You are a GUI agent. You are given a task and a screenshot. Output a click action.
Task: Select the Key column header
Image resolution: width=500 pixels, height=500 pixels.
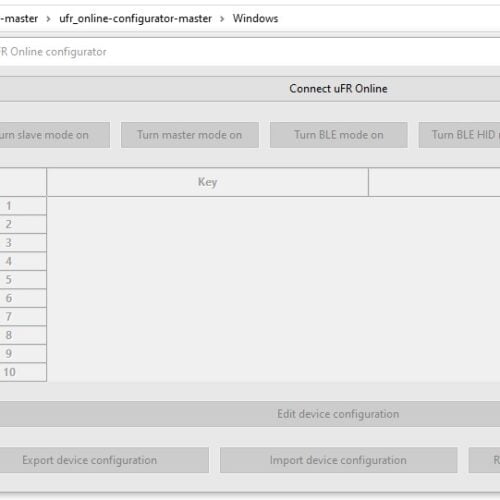208,182
